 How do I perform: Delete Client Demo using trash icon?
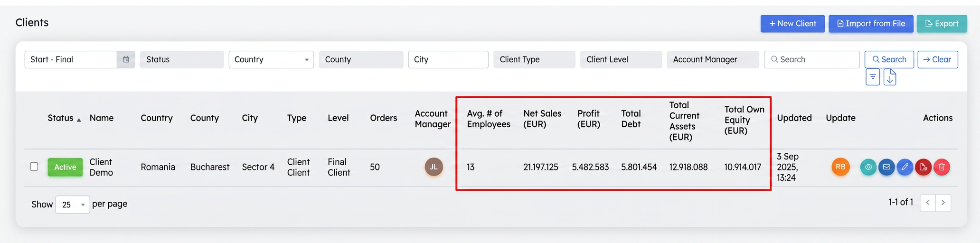coord(942,167)
